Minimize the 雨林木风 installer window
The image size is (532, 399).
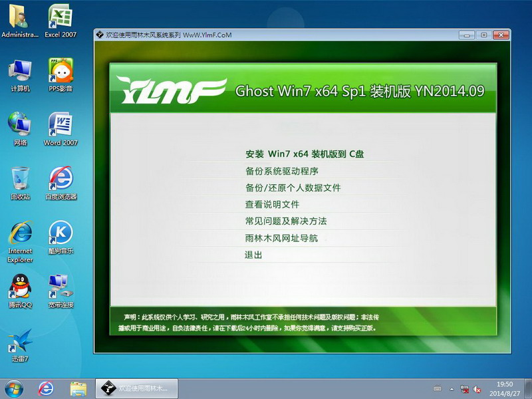[467, 35]
